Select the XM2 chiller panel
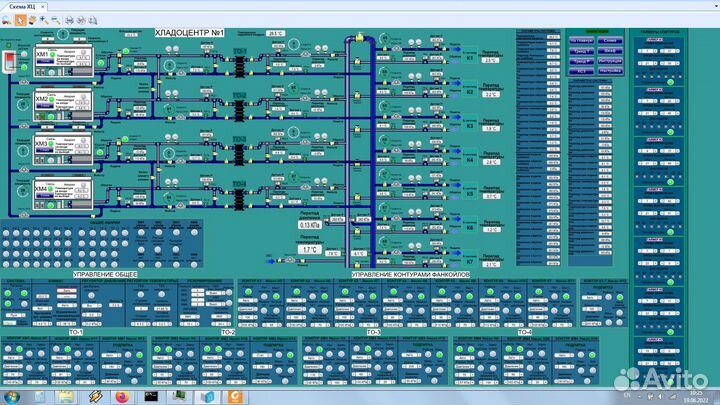This screenshot has width=720, height=405. point(63,100)
